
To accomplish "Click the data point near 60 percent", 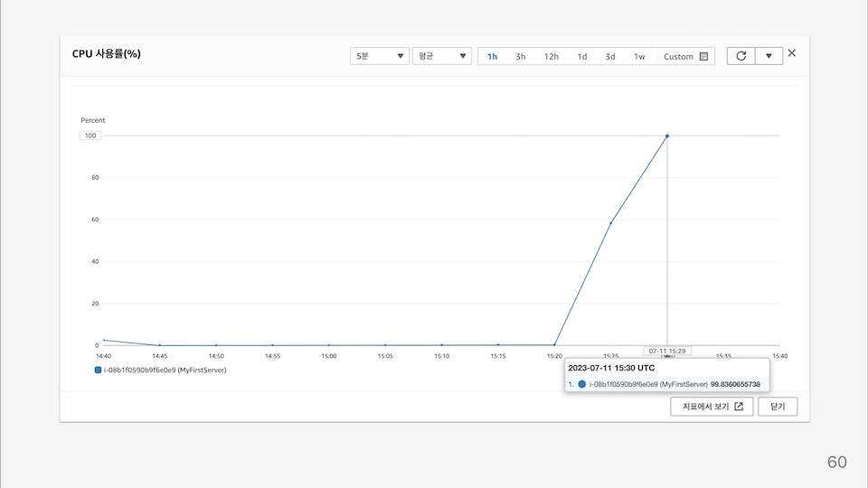I will tap(611, 222).
